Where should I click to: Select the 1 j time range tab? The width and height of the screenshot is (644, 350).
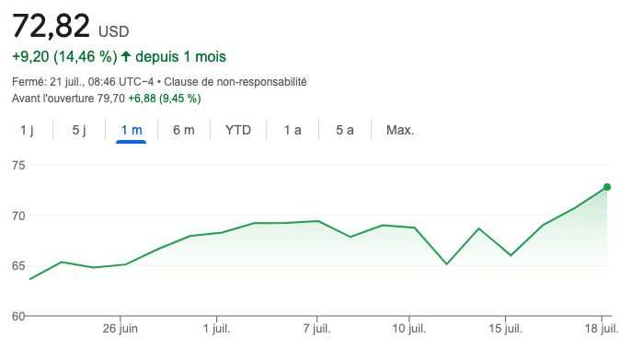(27, 130)
